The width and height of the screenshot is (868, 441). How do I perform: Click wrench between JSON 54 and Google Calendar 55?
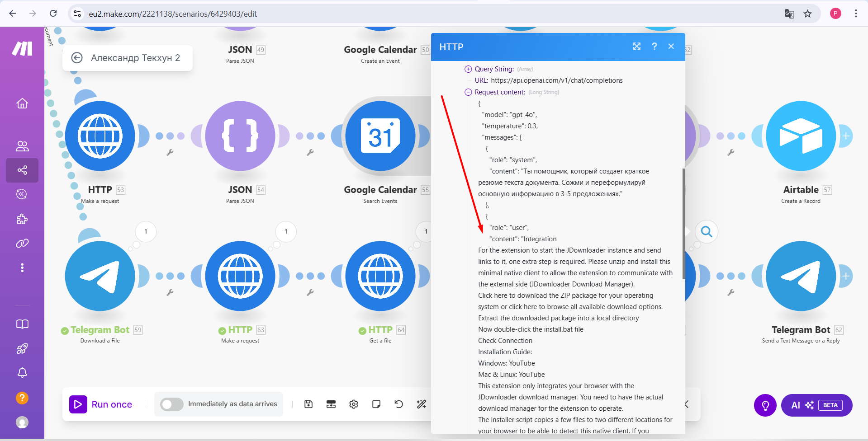point(310,153)
